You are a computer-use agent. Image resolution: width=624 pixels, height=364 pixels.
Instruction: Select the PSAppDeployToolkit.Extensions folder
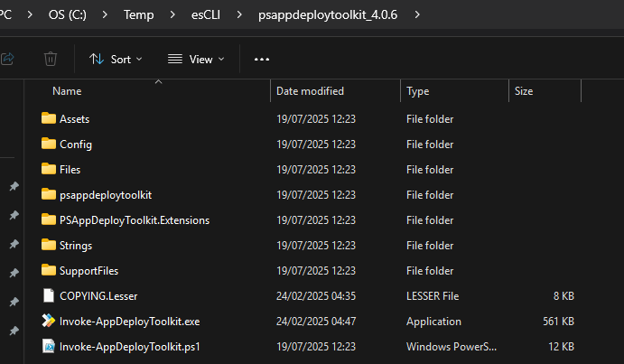(135, 219)
